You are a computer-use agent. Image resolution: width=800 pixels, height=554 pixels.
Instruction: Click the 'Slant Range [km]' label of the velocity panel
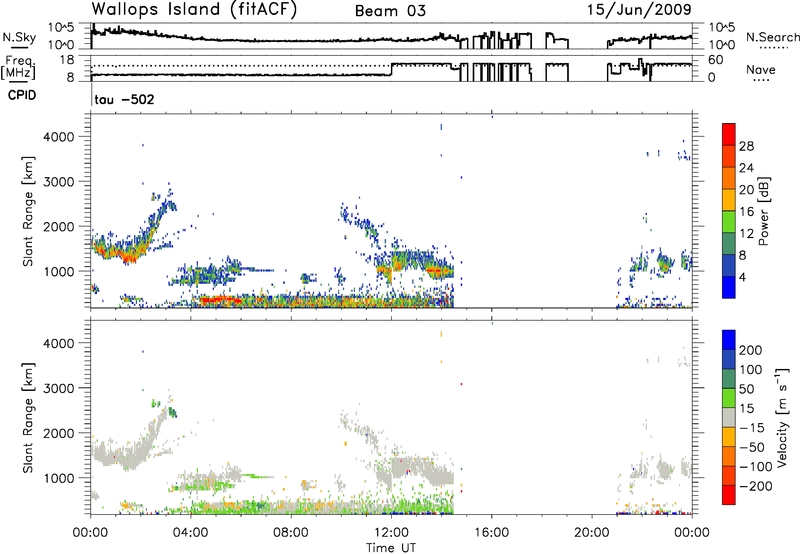(28, 417)
